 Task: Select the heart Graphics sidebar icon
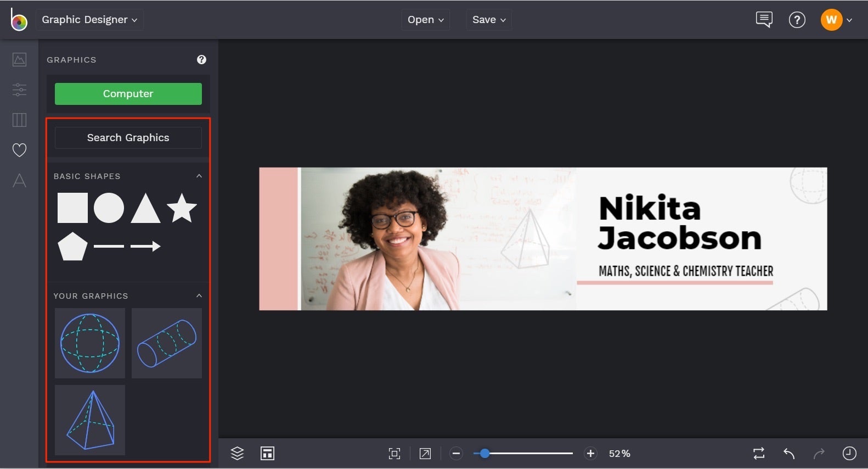click(x=19, y=150)
